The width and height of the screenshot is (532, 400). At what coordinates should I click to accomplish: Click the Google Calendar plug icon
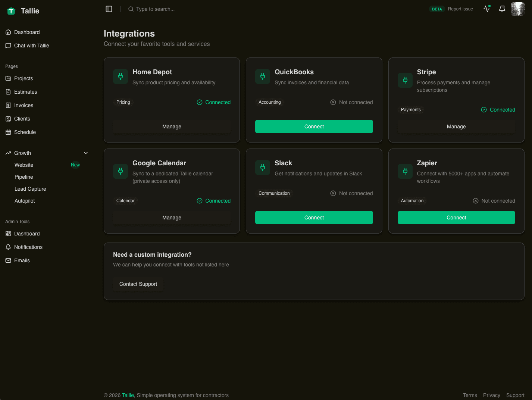point(121,171)
